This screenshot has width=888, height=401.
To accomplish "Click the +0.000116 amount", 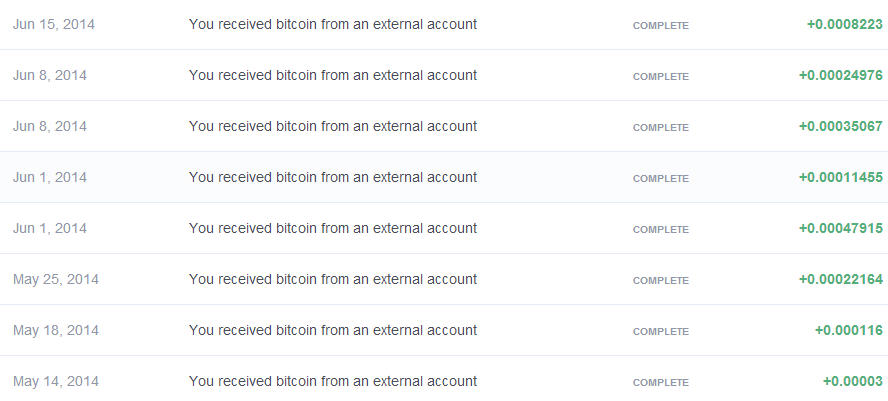I will click(848, 330).
